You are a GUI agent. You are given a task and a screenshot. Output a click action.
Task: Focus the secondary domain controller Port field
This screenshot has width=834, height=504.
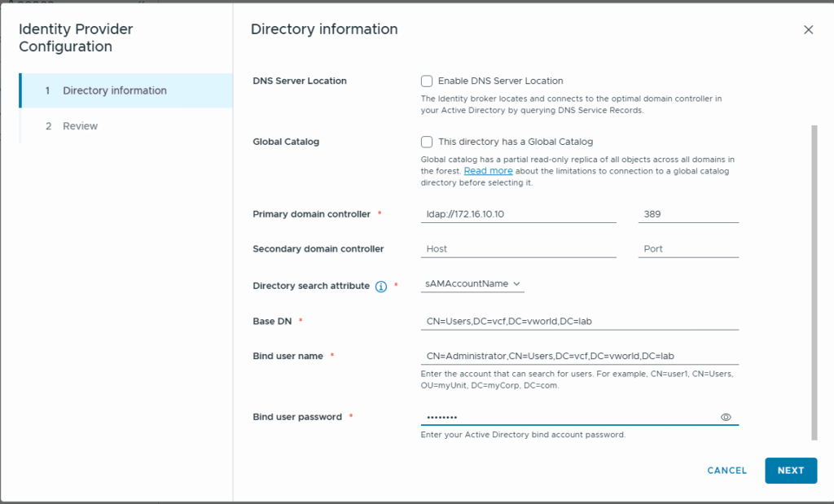pyautogui.click(x=687, y=249)
